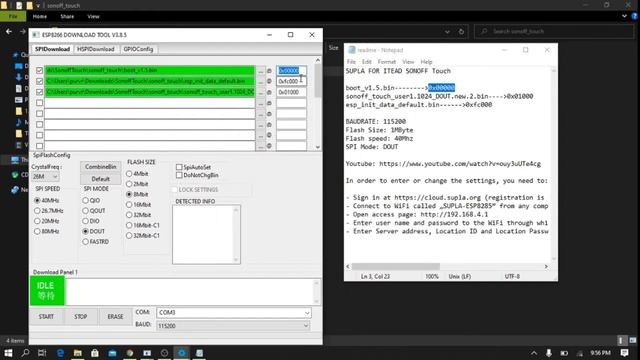This screenshot has height=360, width=640.
Task: Expand File Explorer address history dropdown
Action: pos(447,31)
